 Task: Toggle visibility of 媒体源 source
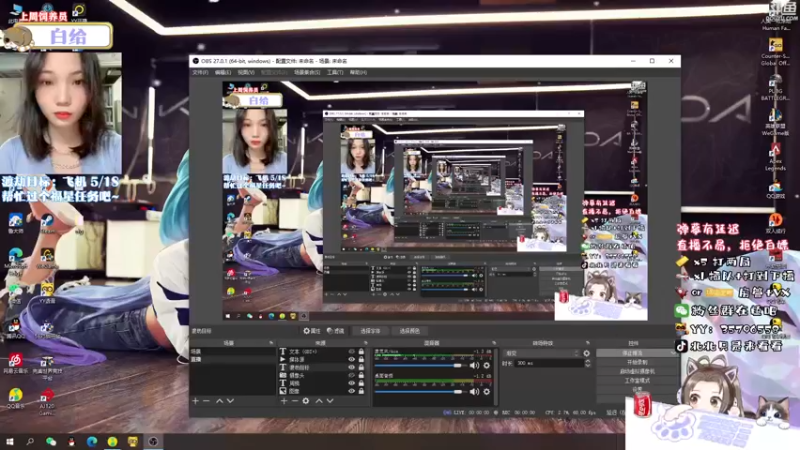[x=352, y=359]
